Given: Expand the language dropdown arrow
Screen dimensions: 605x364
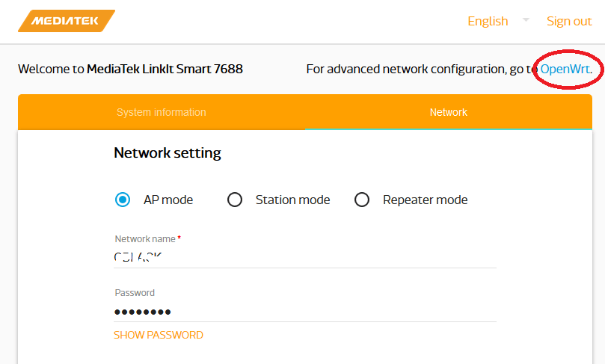Looking at the screenshot, I should (x=526, y=19).
